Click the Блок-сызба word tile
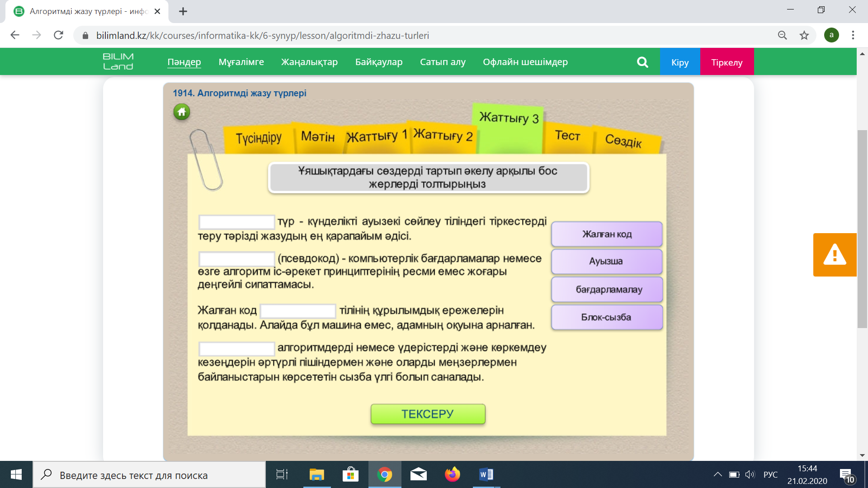The image size is (868, 488). pos(606,317)
